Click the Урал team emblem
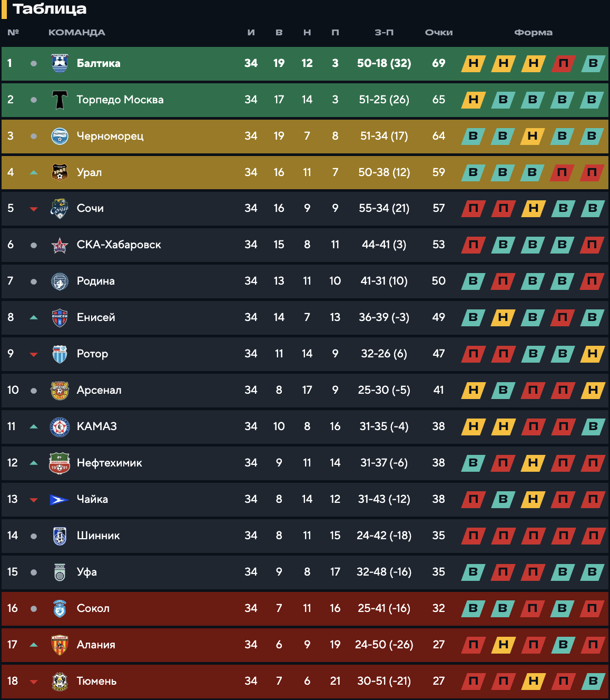Screen dimensions: 610x700 point(60,172)
